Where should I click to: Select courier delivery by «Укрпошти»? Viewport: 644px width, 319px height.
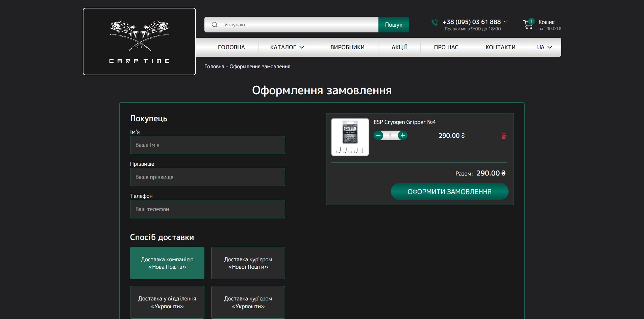click(248, 302)
